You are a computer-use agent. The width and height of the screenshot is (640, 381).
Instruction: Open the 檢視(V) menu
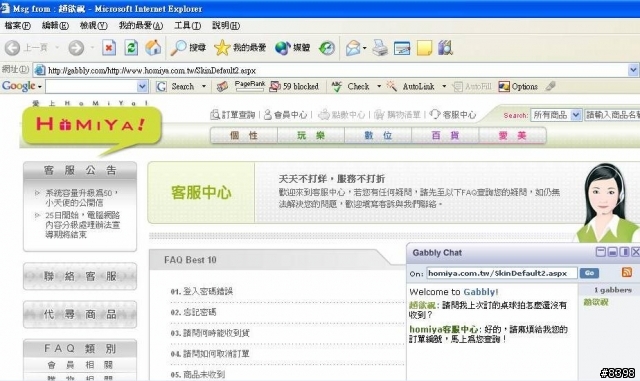coord(93,25)
